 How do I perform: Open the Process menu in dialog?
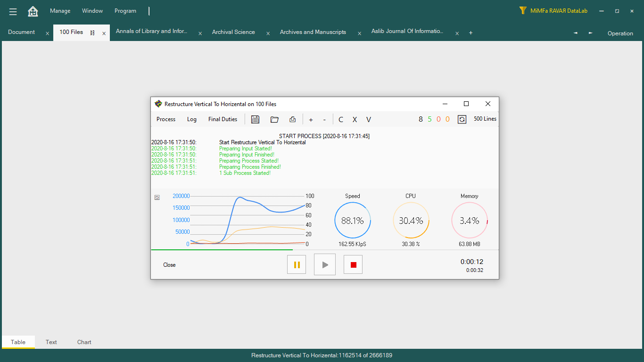pos(166,119)
